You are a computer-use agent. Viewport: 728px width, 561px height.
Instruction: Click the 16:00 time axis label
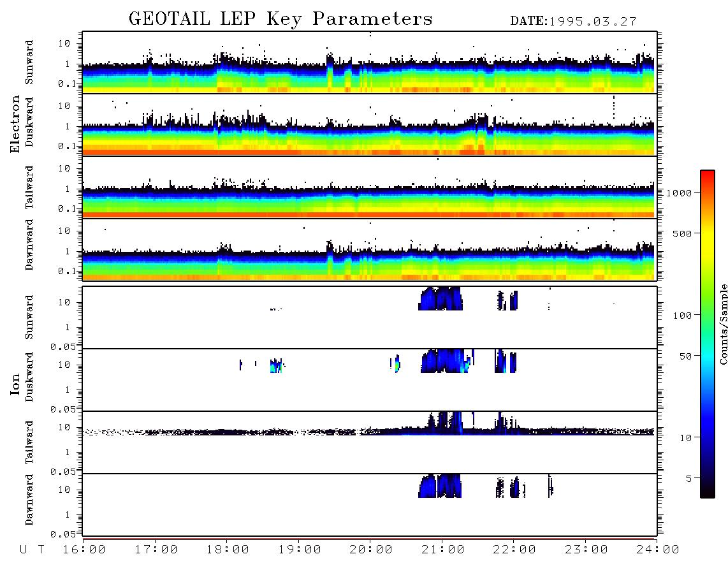click(84, 550)
